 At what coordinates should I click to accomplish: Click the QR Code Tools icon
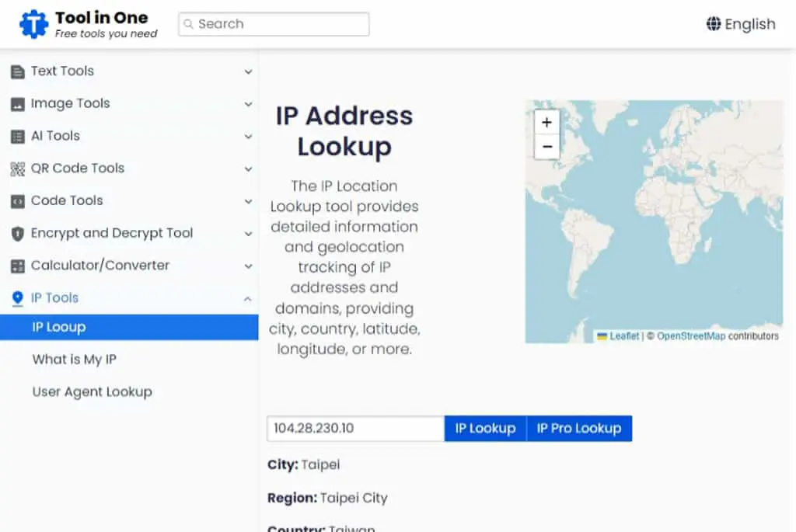point(17,169)
